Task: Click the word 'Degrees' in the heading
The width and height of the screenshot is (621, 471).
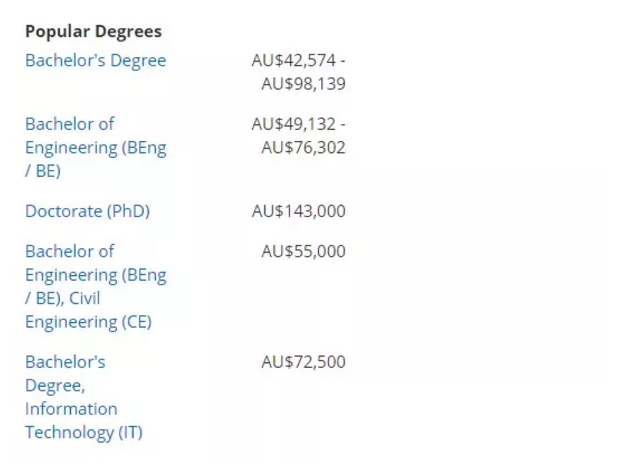Action: 125,31
